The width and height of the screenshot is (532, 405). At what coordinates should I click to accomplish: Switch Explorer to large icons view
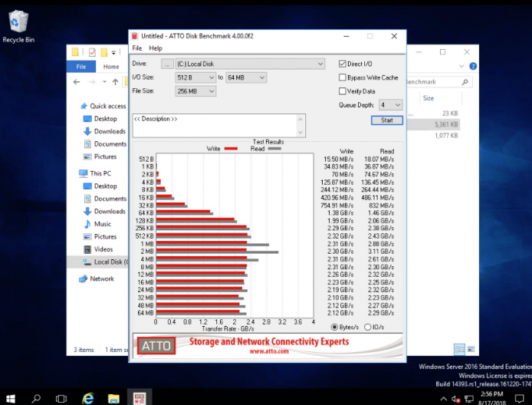tap(471, 349)
